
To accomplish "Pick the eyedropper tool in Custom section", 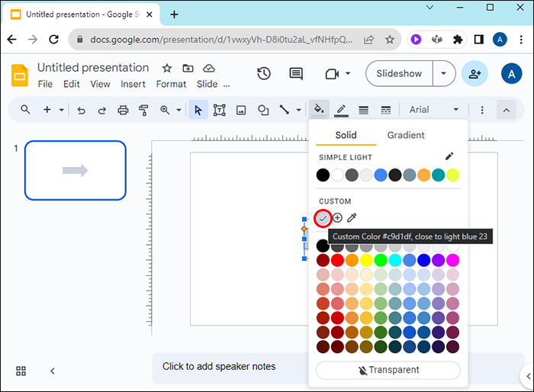I will point(352,218).
